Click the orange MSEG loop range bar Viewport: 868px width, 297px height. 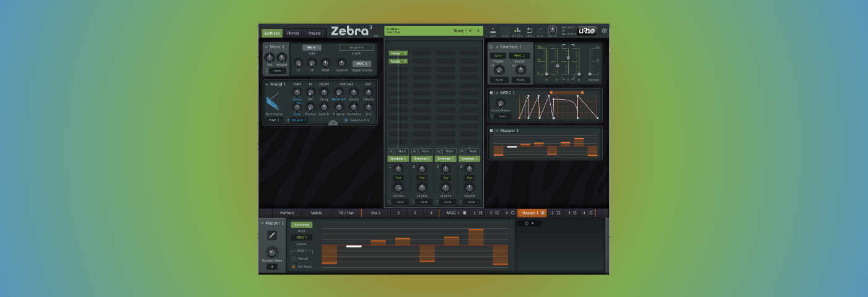point(566,92)
